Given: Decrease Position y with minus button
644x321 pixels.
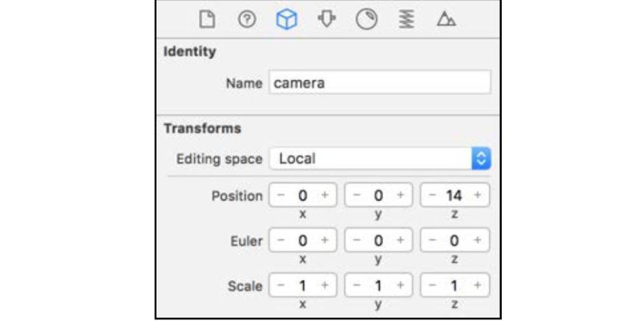Looking at the screenshot, I should [356, 195].
